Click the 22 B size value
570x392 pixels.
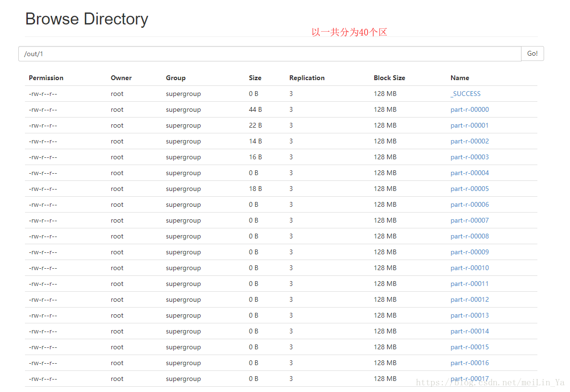(x=255, y=125)
